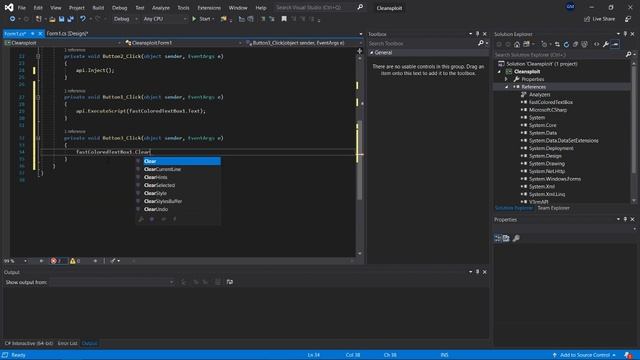
Task: Open the Cleansploit project scope dropdown above the code
Action: pos(63,43)
